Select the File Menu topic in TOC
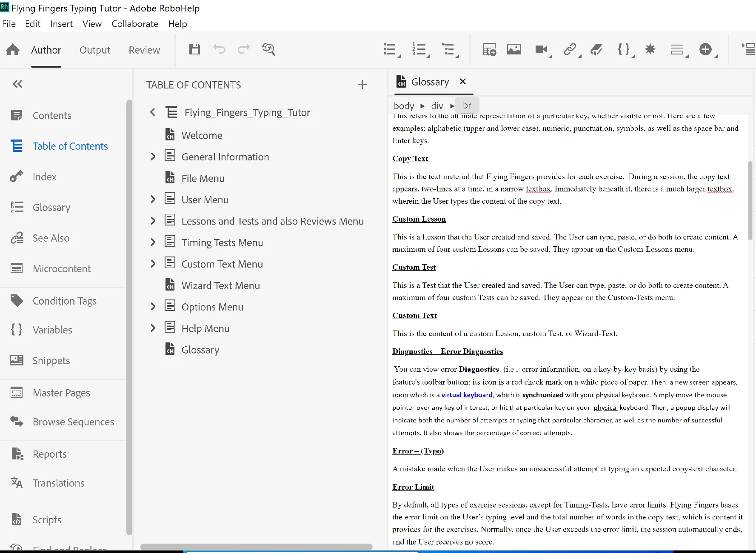 point(203,178)
